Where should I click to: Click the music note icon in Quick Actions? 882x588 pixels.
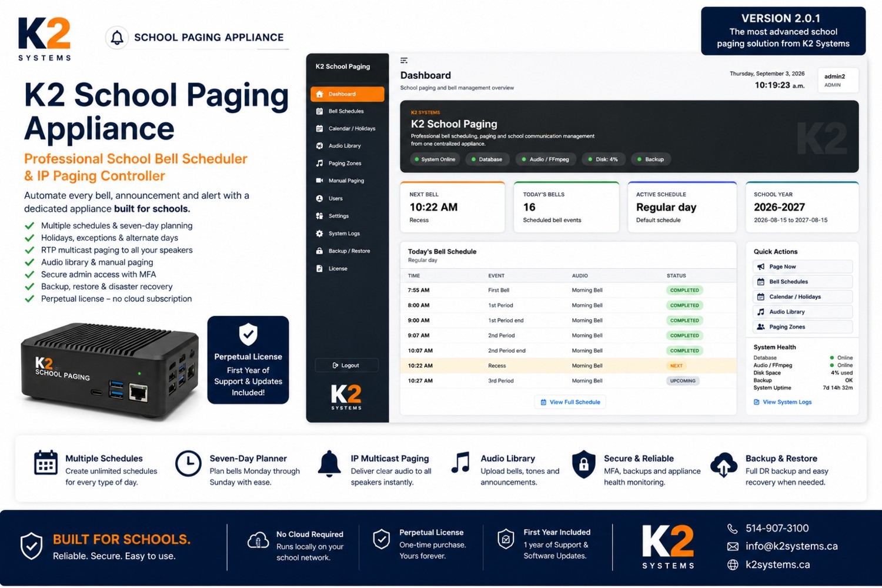[x=761, y=312]
